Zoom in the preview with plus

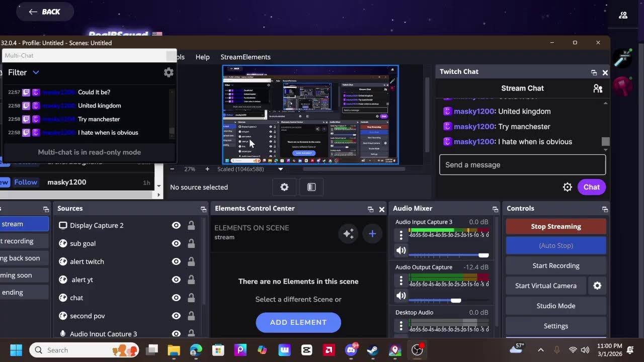(207, 169)
